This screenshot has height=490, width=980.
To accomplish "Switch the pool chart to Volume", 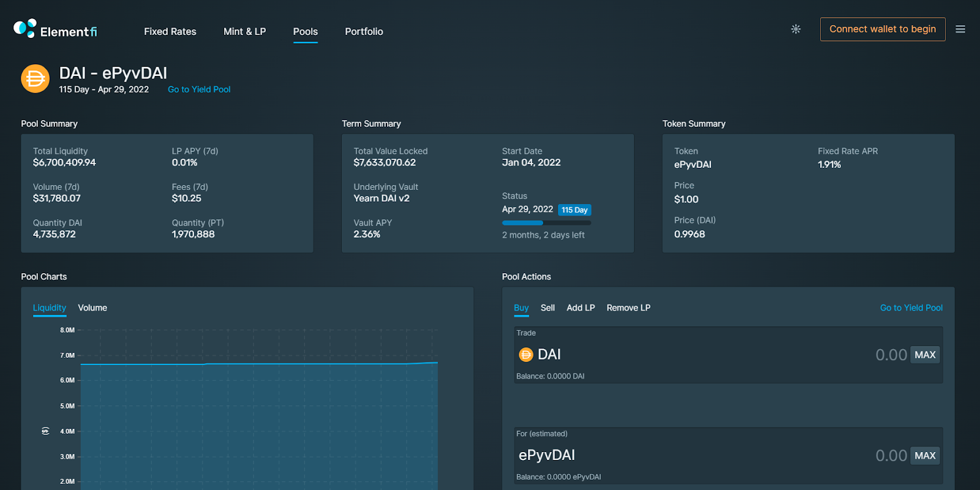I will point(92,307).
